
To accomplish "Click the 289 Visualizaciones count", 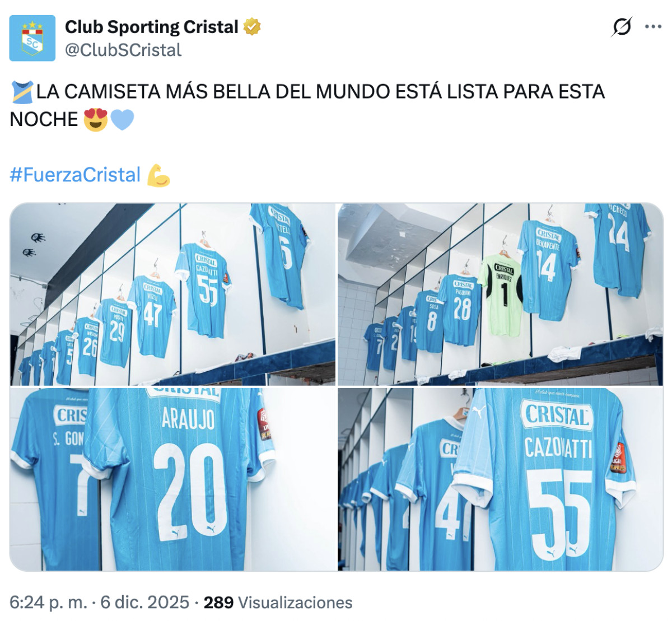I will coord(278,603).
